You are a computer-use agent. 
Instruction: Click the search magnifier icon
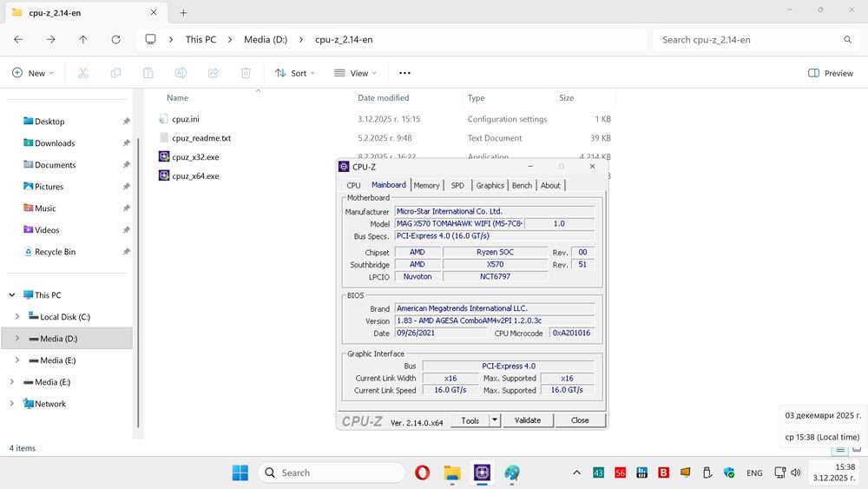[x=847, y=40]
